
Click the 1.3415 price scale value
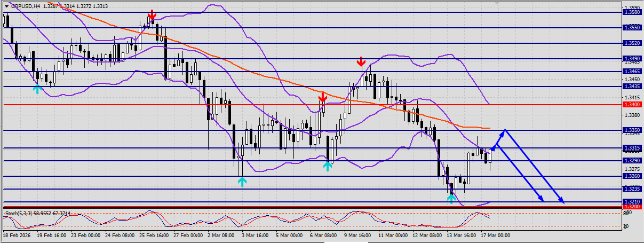[x=631, y=97]
